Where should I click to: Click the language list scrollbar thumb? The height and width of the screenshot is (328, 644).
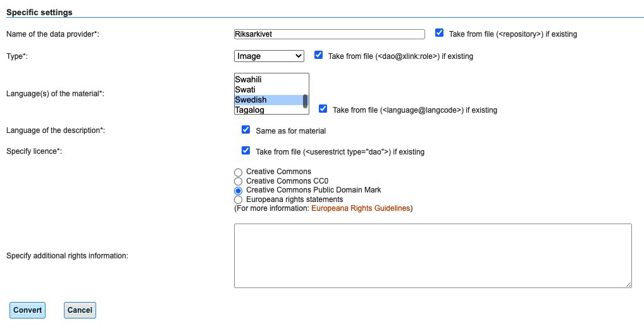[305, 101]
